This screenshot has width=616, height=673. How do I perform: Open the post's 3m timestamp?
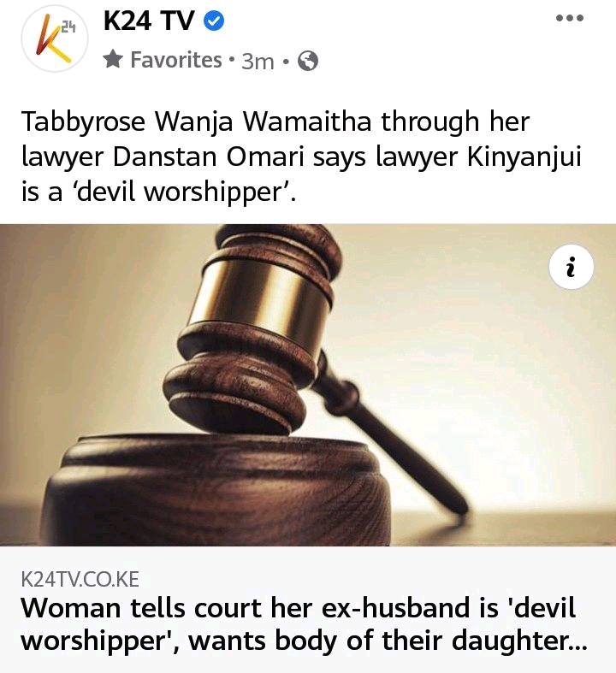(x=258, y=62)
